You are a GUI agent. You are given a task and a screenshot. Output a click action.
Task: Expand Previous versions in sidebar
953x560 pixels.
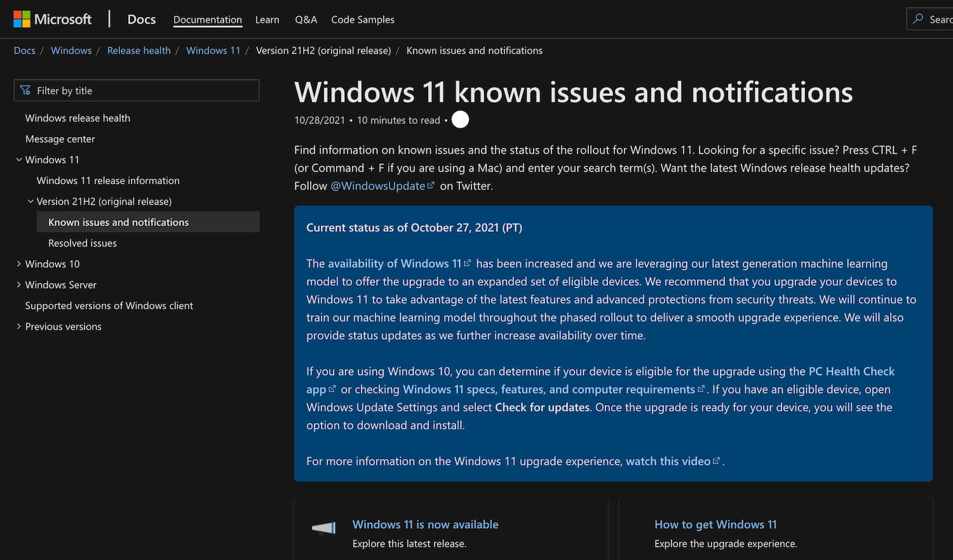pos(19,326)
